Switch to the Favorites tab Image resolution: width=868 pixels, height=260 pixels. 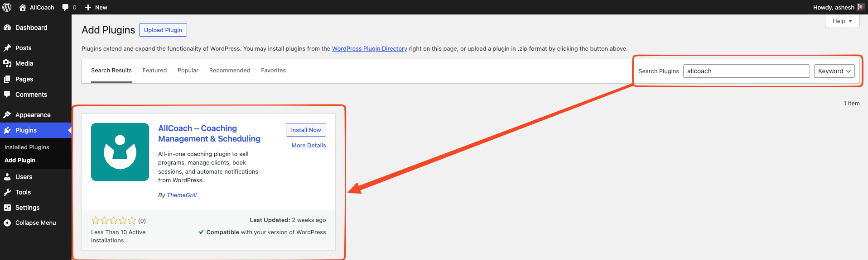[x=273, y=71]
